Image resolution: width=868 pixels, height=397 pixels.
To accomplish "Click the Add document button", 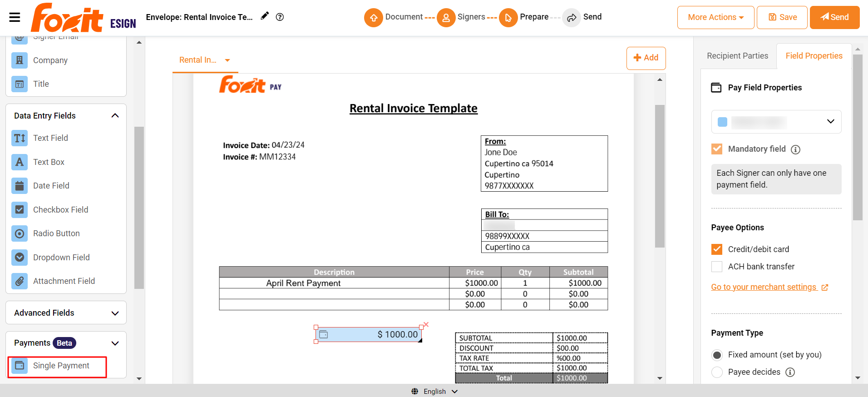I will pyautogui.click(x=646, y=58).
